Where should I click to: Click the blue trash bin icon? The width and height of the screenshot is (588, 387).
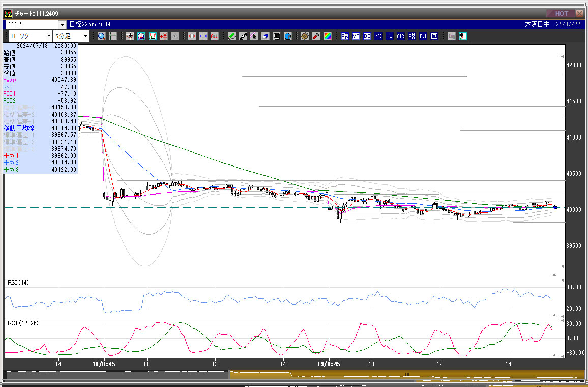click(x=287, y=36)
